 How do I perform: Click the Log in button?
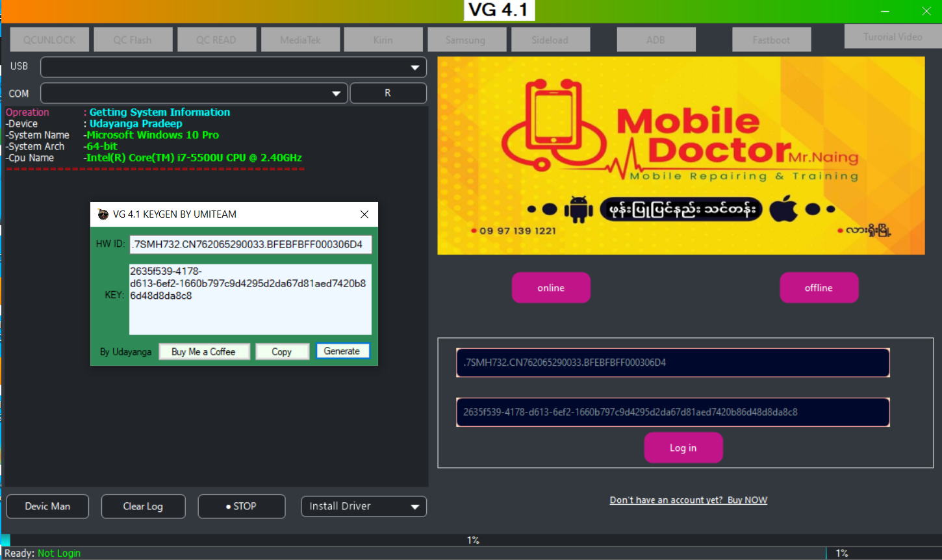[683, 448]
